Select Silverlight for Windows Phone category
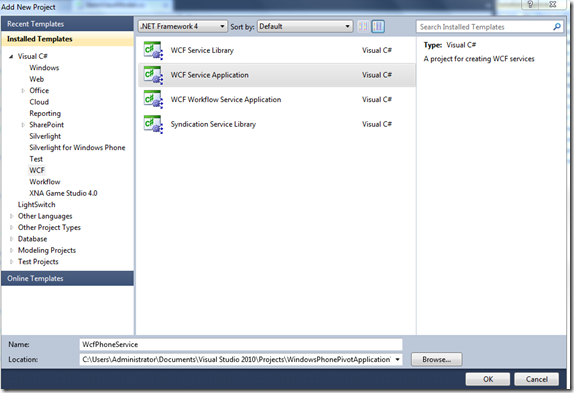This screenshot has height=393, width=574. pyautogui.click(x=77, y=147)
